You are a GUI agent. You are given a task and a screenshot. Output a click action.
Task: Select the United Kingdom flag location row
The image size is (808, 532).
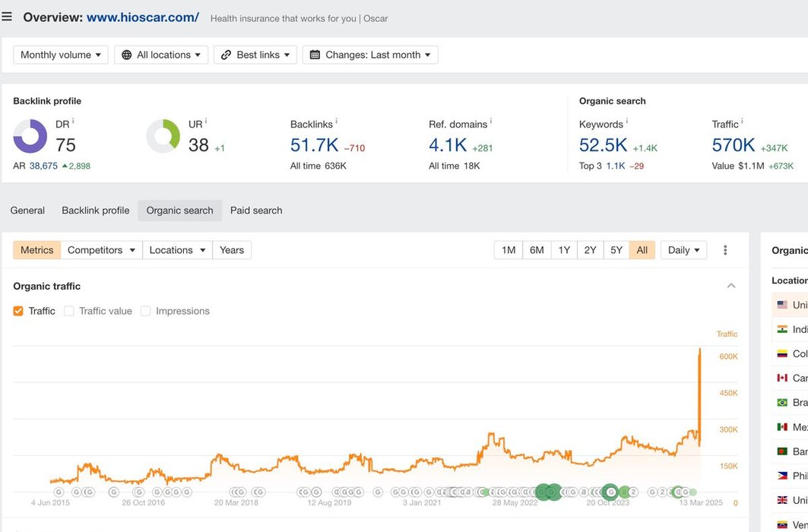tap(790, 500)
